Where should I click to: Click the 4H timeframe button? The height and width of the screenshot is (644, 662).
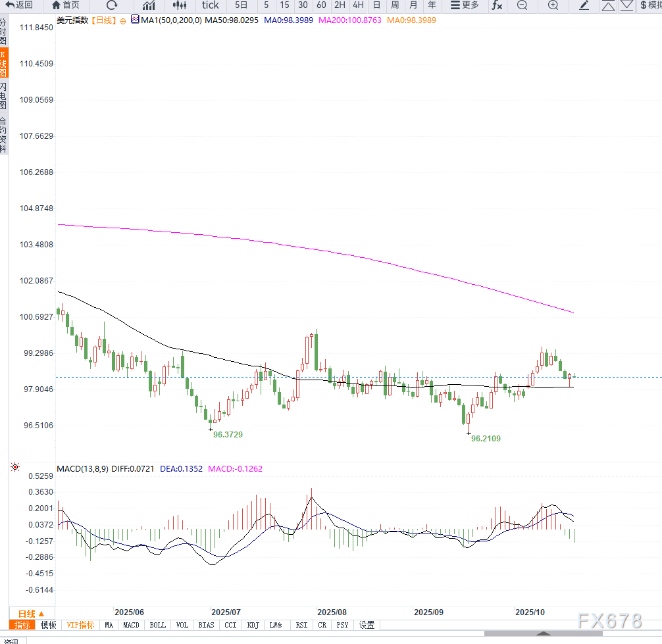coord(358,5)
